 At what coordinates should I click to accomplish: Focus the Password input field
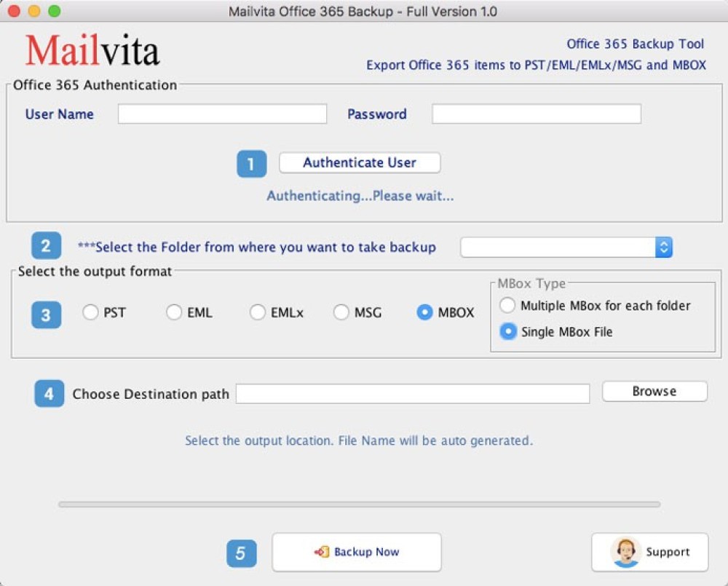click(x=536, y=114)
